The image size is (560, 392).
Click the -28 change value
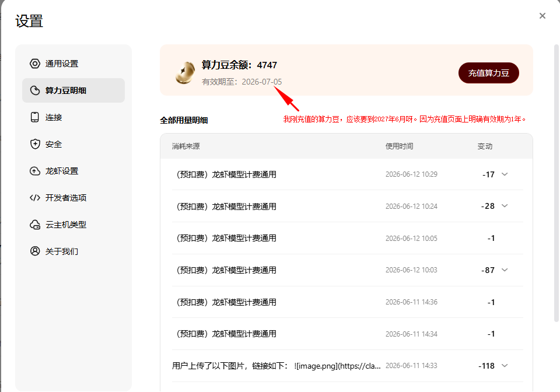pyautogui.click(x=488, y=206)
